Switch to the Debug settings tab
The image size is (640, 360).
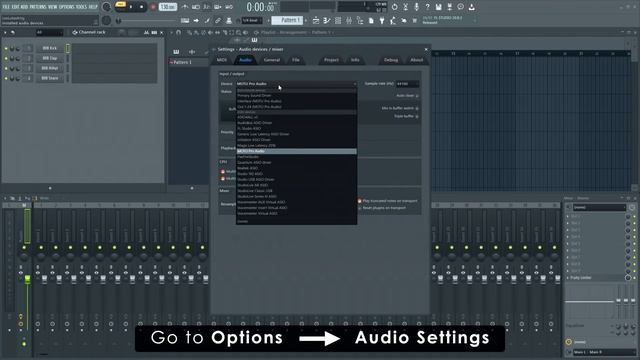pos(391,60)
